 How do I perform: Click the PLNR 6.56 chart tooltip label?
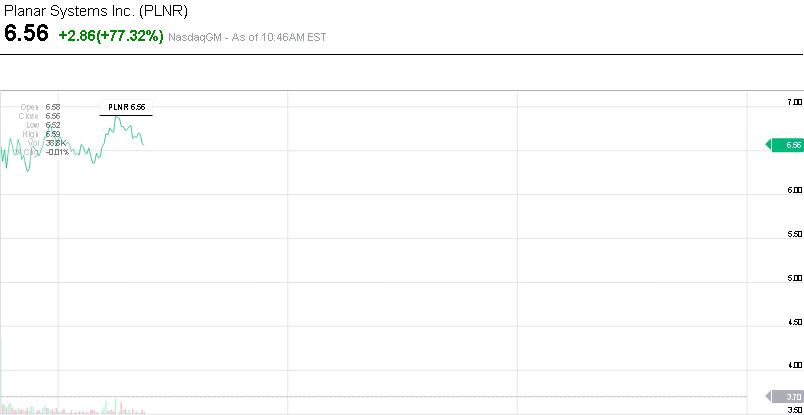pyautogui.click(x=127, y=107)
